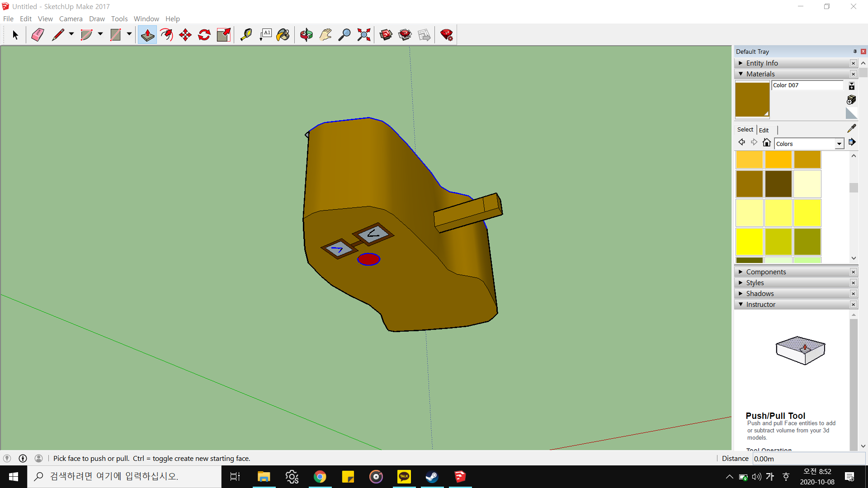Expand the Styles panel
This screenshot has width=868, height=488.
[741, 282]
